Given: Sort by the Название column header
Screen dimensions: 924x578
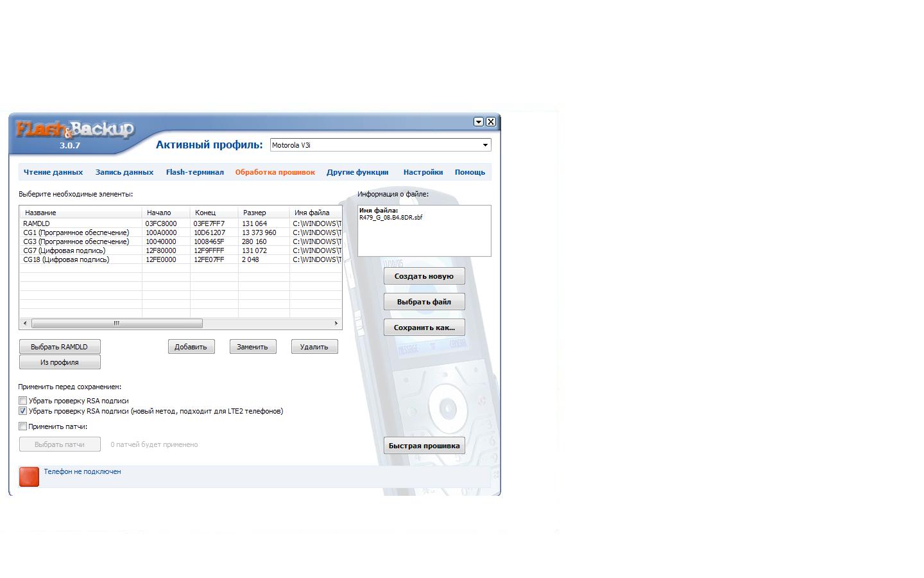Looking at the screenshot, I should click(81, 213).
